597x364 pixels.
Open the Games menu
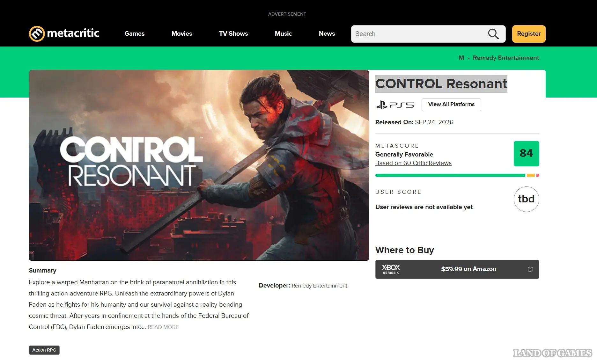pos(134,34)
